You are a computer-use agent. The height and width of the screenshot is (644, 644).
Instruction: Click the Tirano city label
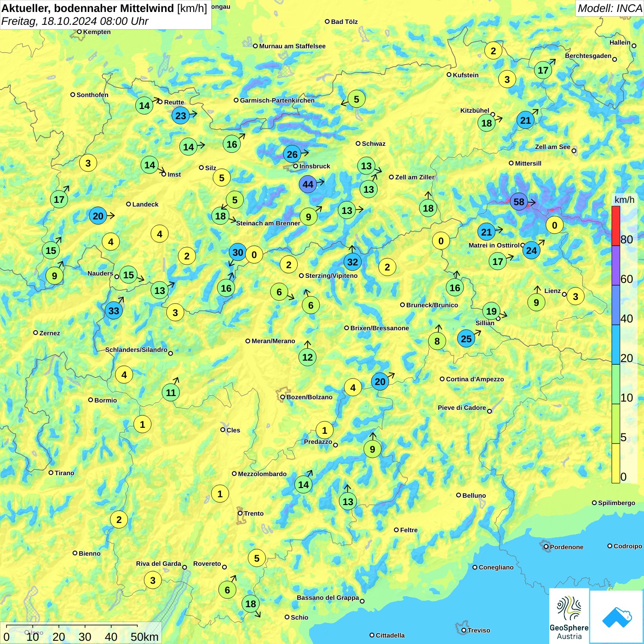click(x=64, y=473)
